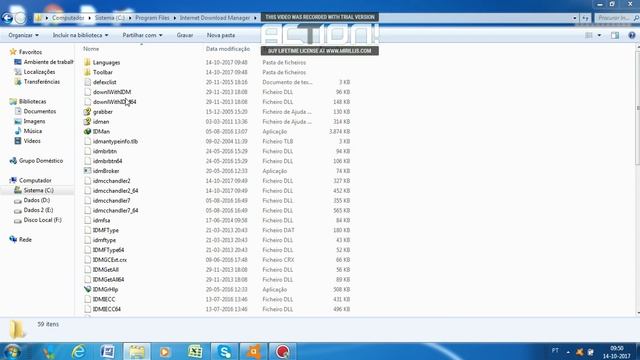Screen dimensions: 640x360
Task: Select the IDMGrHlp application icon
Action: tap(87, 289)
